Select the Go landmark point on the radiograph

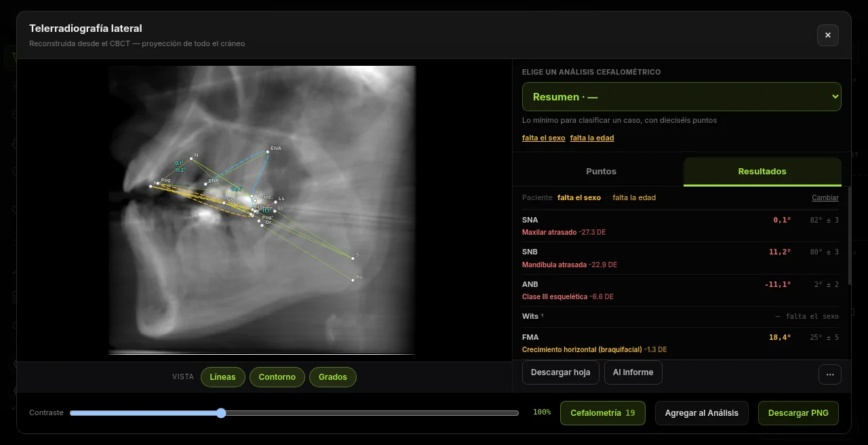(x=224, y=202)
